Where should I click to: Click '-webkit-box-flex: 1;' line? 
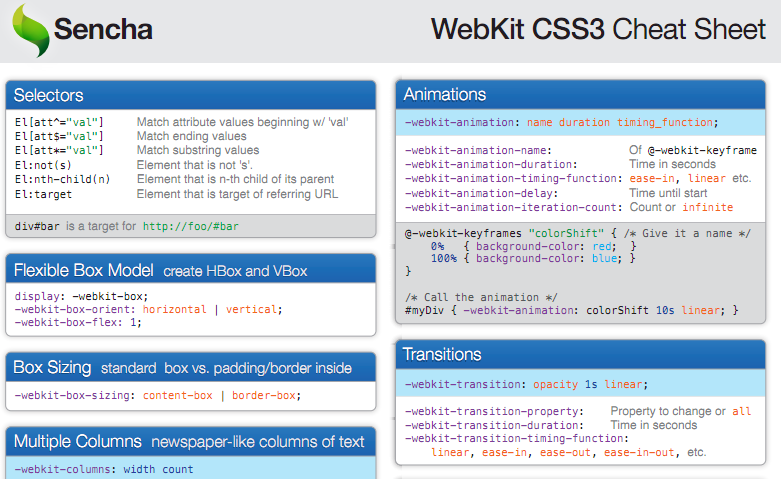click(78, 322)
